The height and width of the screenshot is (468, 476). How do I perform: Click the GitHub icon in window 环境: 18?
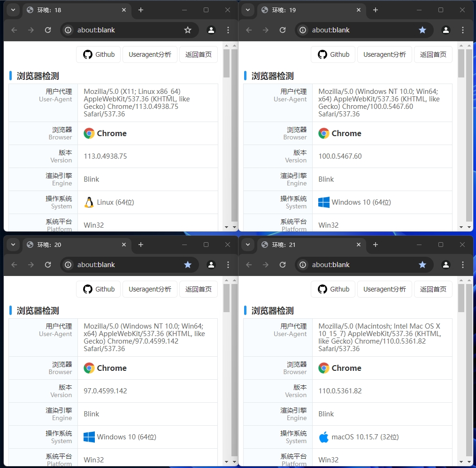pyautogui.click(x=88, y=54)
